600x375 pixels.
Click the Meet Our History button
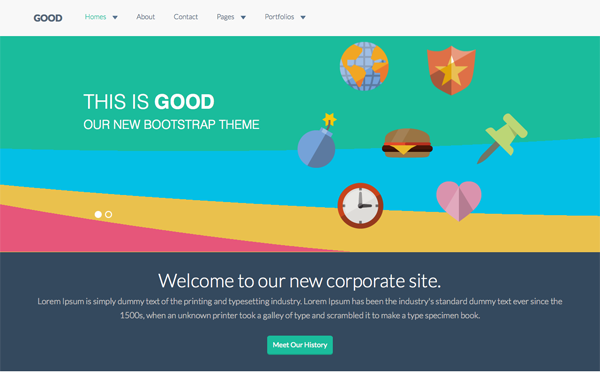coord(300,345)
